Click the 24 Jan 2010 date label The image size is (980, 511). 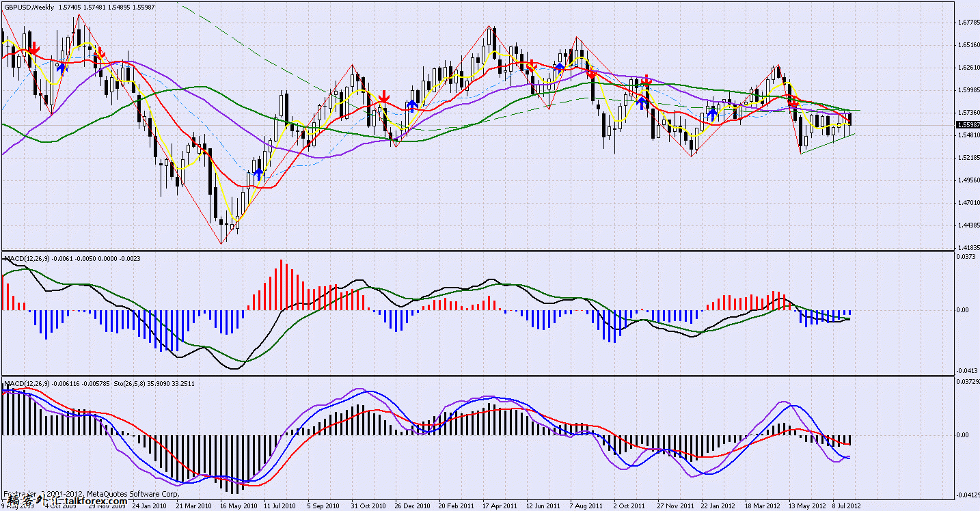[x=150, y=506]
